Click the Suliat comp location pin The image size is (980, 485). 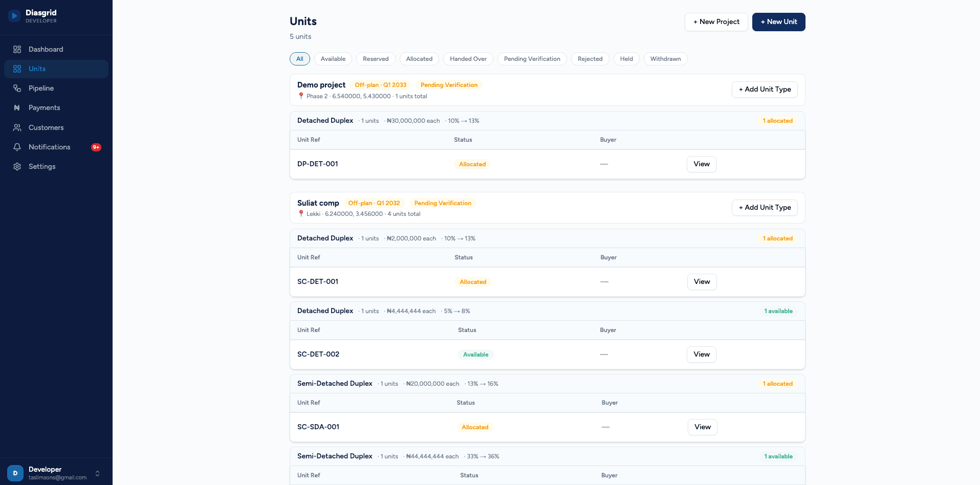coord(301,213)
